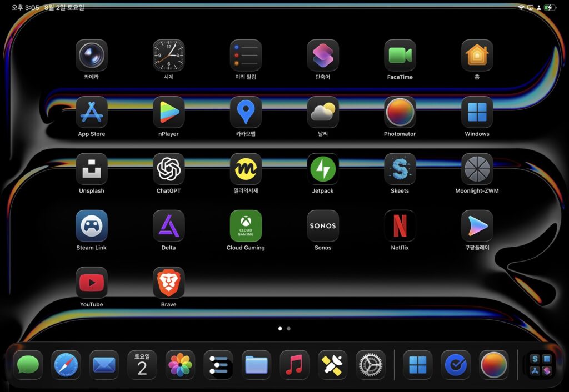Tap the 오후 3:05 time in status bar
The width and height of the screenshot is (569, 392).
click(26, 7)
